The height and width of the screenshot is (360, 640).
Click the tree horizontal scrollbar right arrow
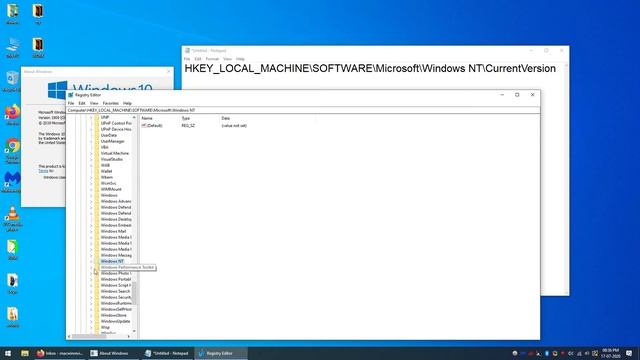129,336
